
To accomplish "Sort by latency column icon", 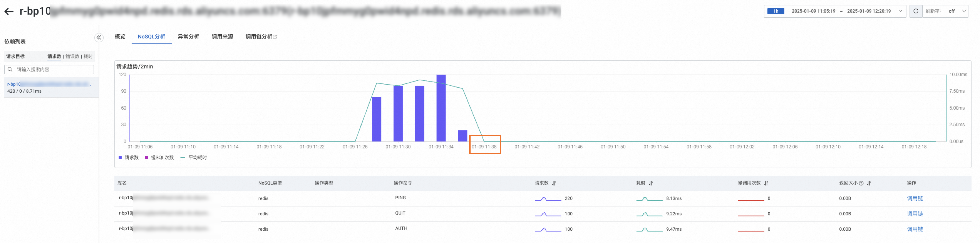I will point(651,183).
